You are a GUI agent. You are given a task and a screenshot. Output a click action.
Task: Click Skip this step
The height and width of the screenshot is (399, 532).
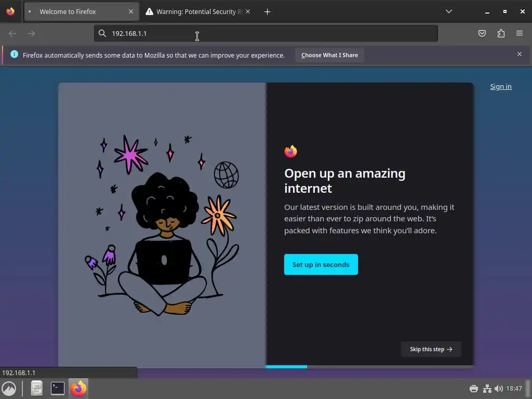(431, 349)
